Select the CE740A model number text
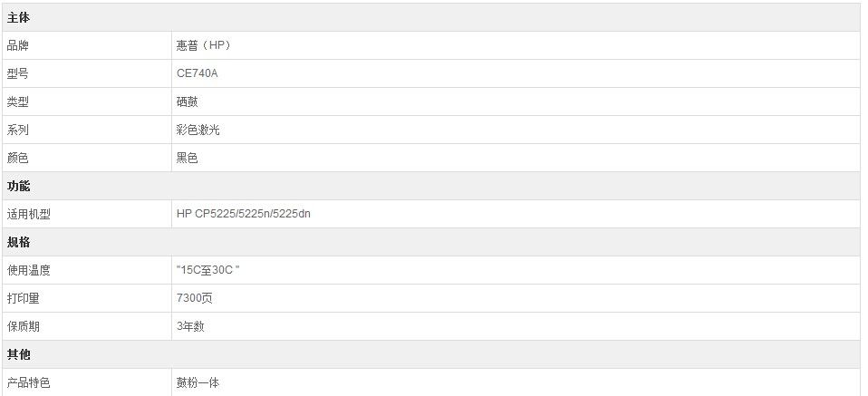The height and width of the screenshot is (396, 868). [x=198, y=73]
